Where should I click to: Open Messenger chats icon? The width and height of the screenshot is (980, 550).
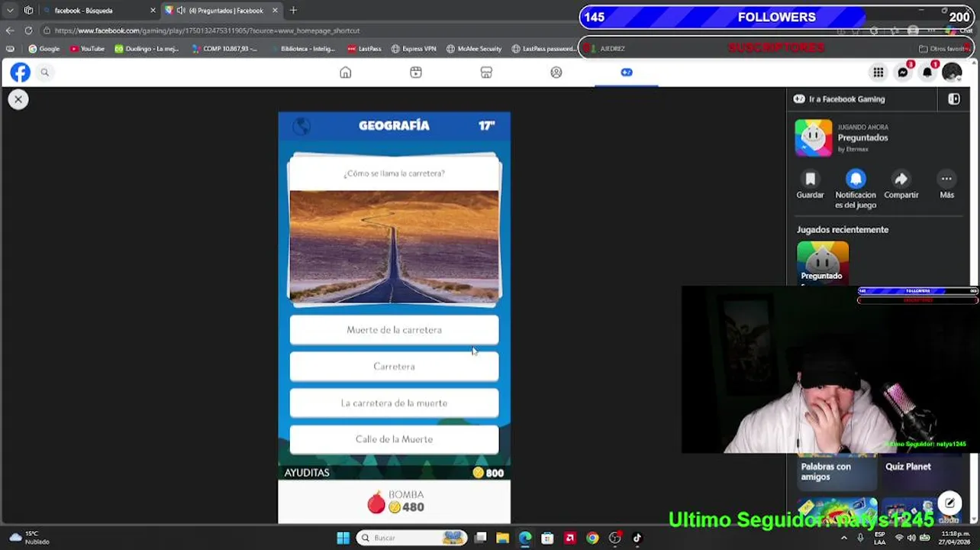903,73
